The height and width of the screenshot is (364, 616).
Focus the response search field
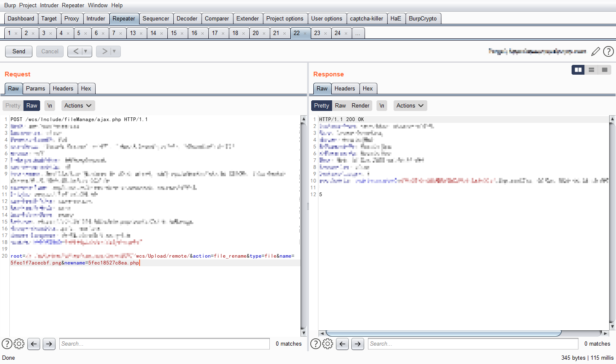tap(473, 344)
